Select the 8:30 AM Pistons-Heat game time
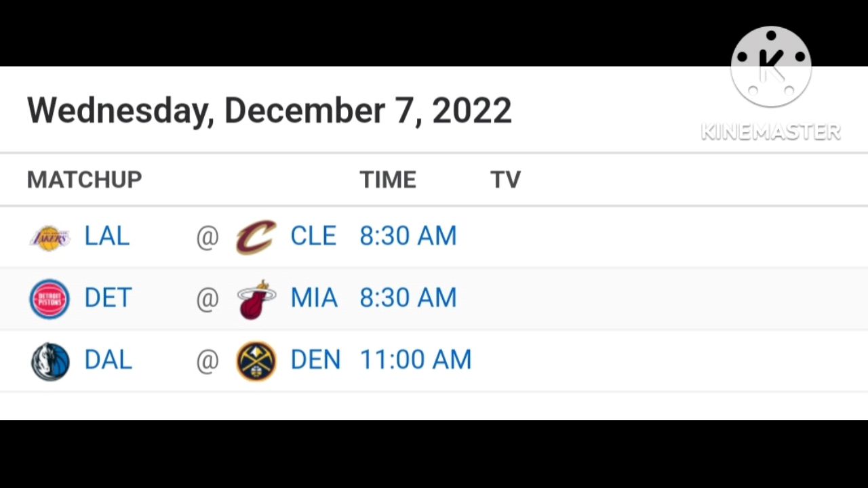 point(408,298)
